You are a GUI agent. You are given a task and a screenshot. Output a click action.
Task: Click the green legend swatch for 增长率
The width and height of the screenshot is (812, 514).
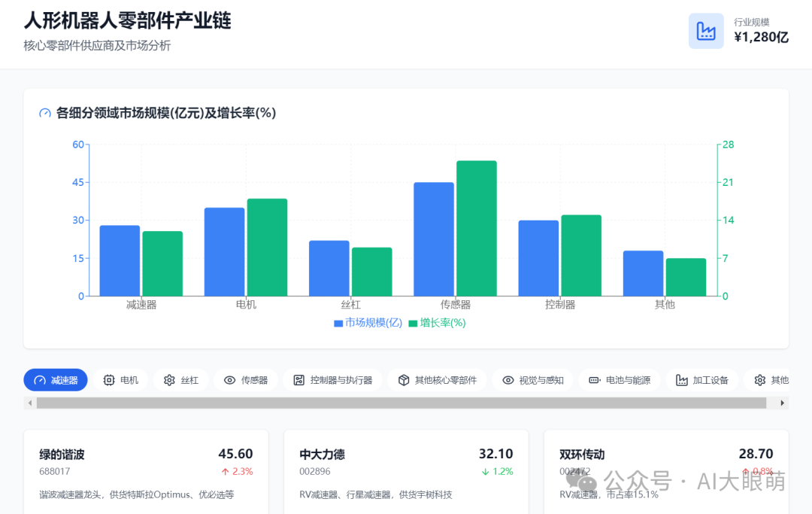[413, 324]
